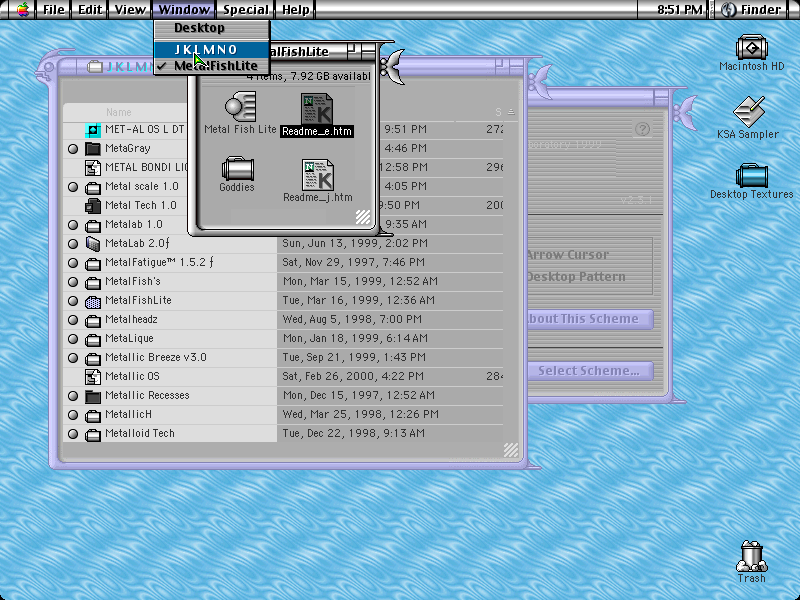Select the METAL BONDI document icon
The height and width of the screenshot is (600, 800).
93,168
